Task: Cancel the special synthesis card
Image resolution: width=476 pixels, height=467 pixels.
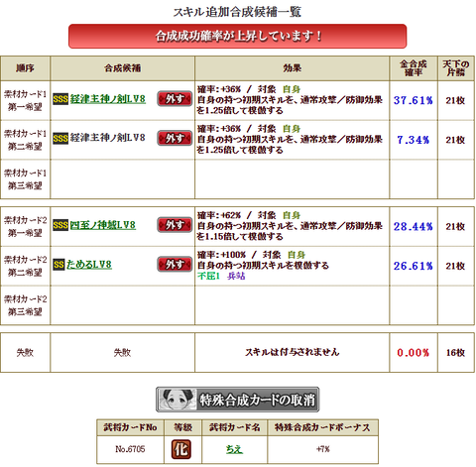Action: pyautogui.click(x=238, y=400)
